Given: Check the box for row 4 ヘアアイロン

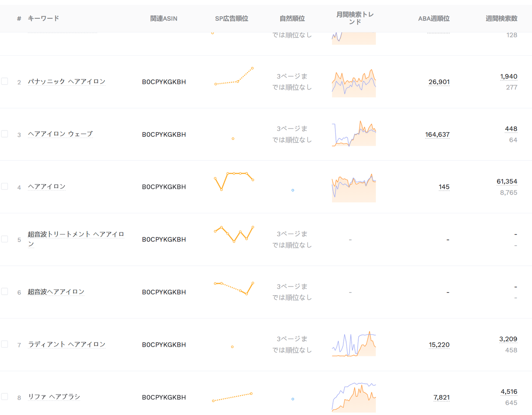Looking at the screenshot, I should (x=5, y=186).
